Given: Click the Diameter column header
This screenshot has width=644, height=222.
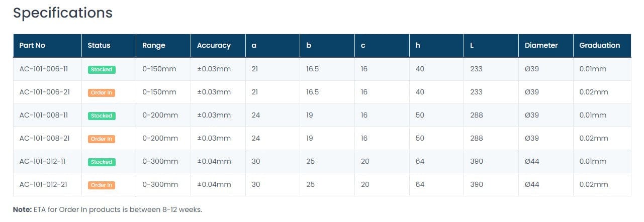Looking at the screenshot, I should (541, 45).
